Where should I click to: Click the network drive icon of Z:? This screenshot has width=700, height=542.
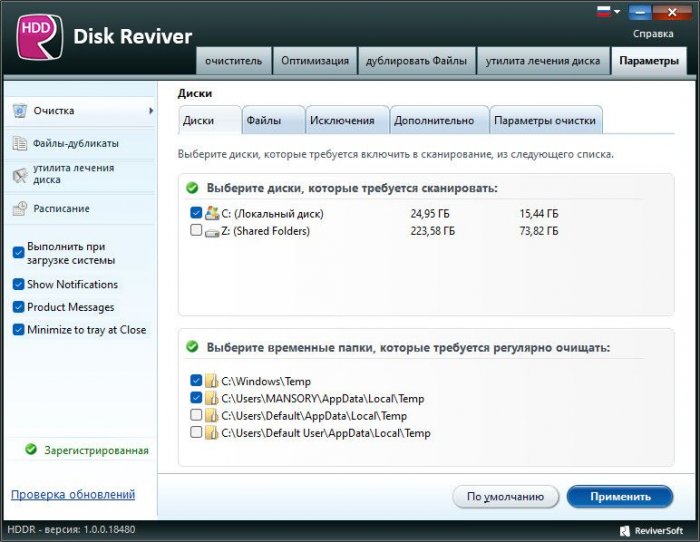(x=212, y=232)
